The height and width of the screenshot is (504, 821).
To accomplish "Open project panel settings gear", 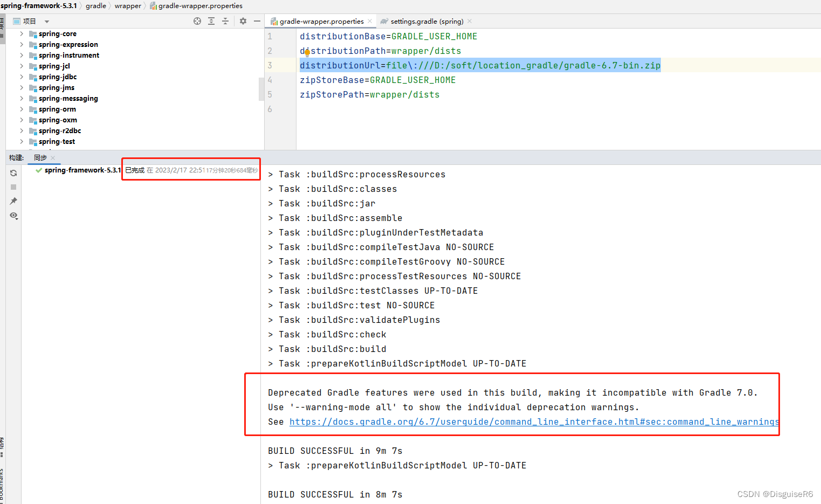I will (243, 21).
